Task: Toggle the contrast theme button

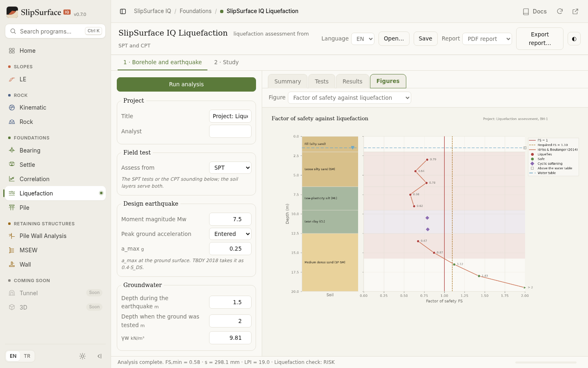Action: coord(574,39)
